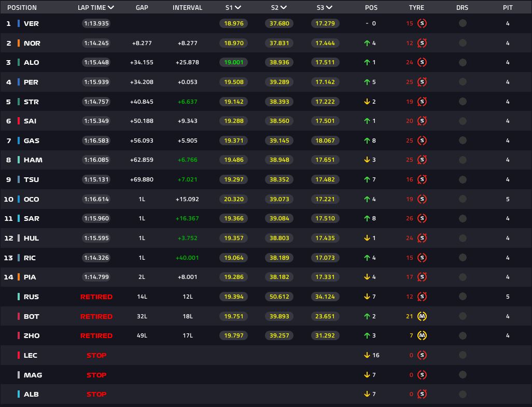This screenshot has height=407, width=532.
Task: Click the medium tyre icon for ZHO
Action: pos(422,335)
